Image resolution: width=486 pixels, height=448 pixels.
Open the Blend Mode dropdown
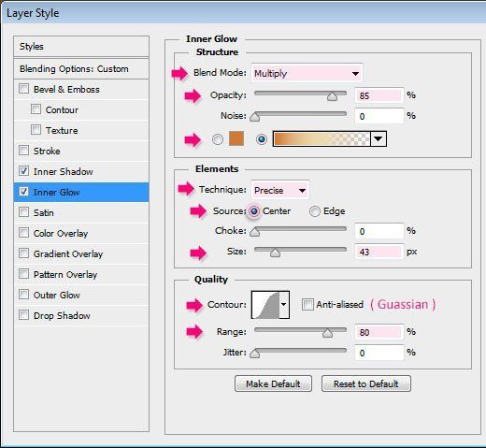(x=307, y=74)
